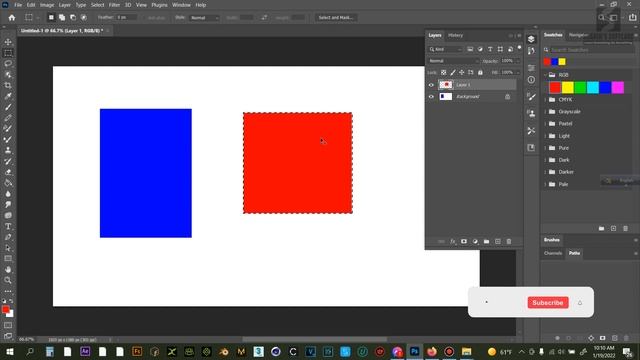Expand the CMYK swatch group
This screenshot has height=360, width=640.
(546, 100)
